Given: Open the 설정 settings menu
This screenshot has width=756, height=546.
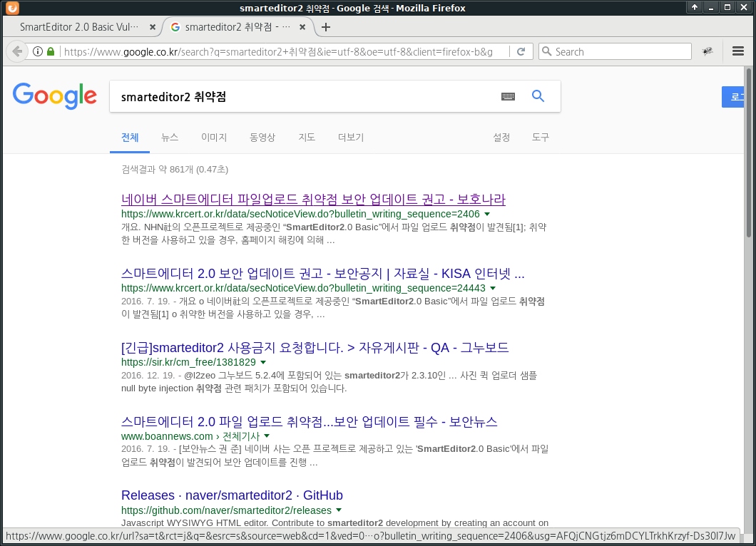Looking at the screenshot, I should tap(501, 138).
